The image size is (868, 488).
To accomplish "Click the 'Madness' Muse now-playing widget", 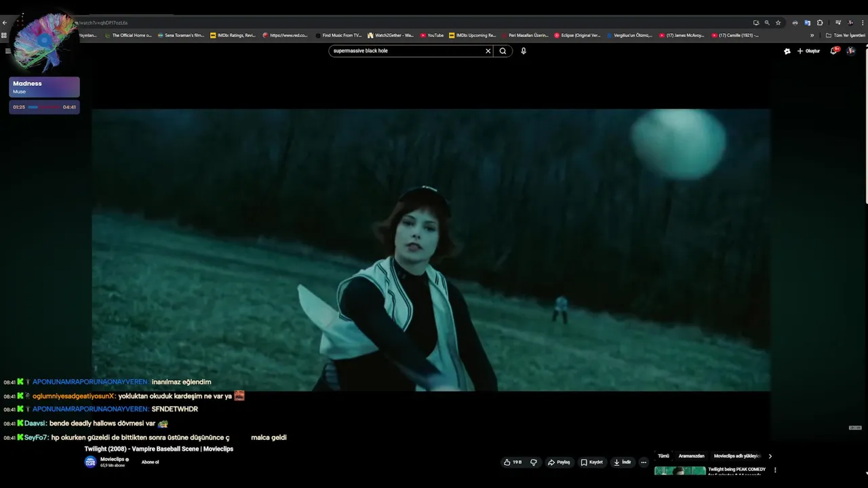I will pos(44,87).
